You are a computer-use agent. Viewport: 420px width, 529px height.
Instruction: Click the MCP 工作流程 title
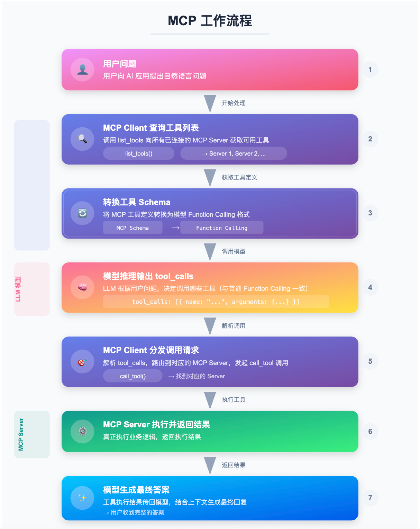pos(210,21)
